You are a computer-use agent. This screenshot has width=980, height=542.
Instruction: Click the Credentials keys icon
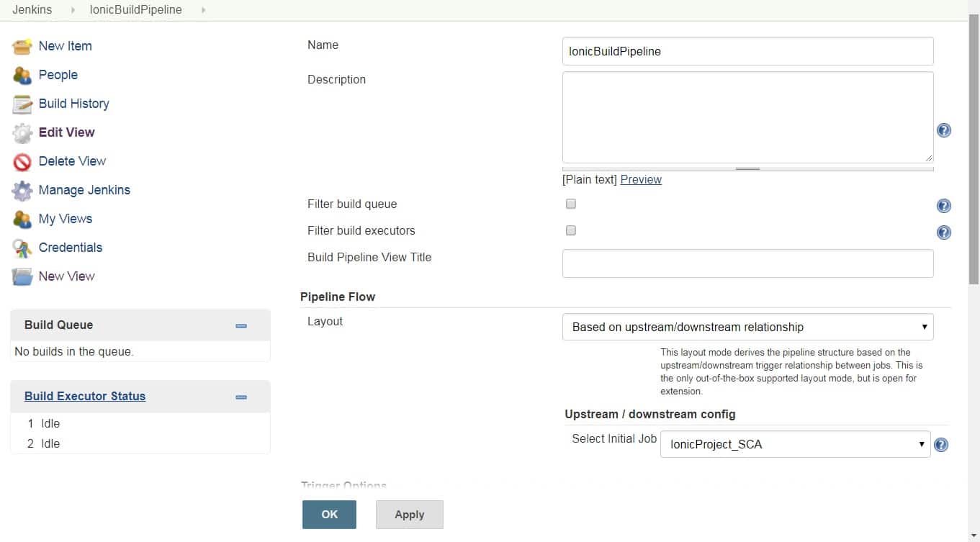tap(22, 248)
